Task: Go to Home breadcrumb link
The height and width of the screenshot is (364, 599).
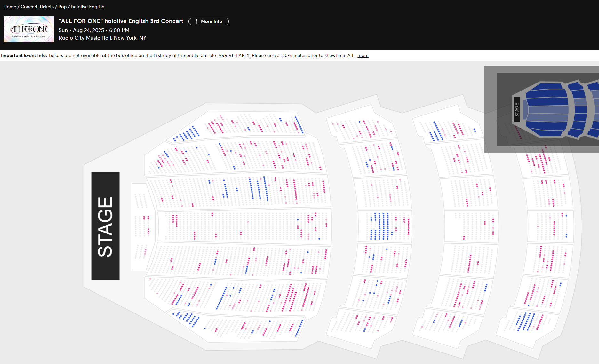Action: coord(10,7)
